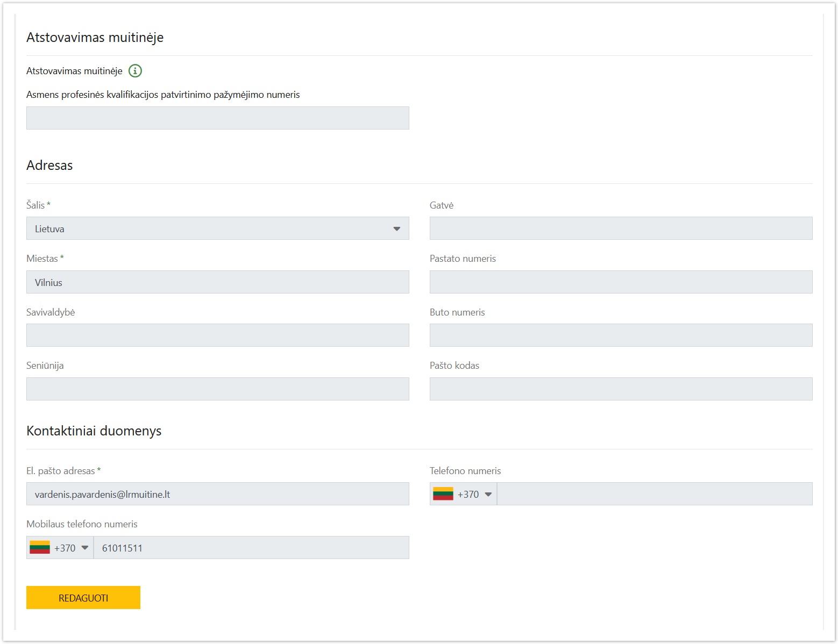Focus the qualification certificate number field

pyautogui.click(x=218, y=118)
